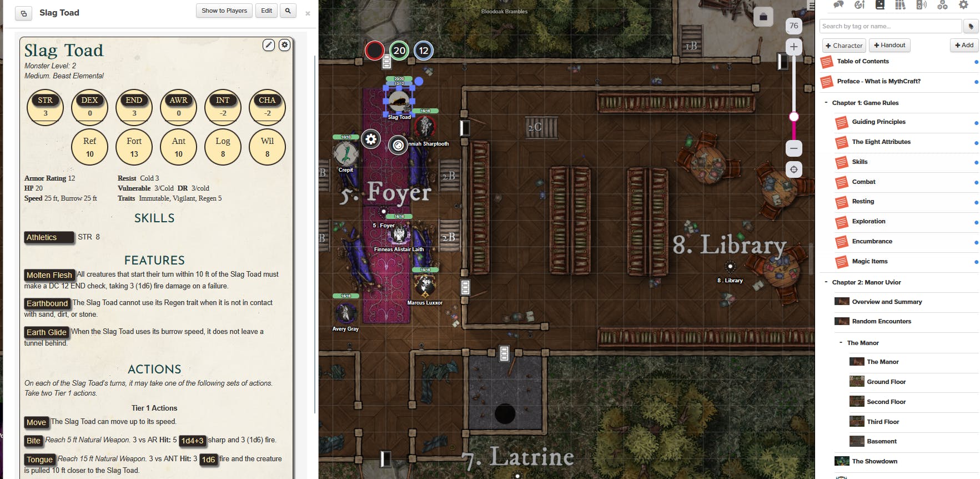
Task: Zoom out the map with minus button
Action: [x=793, y=148]
